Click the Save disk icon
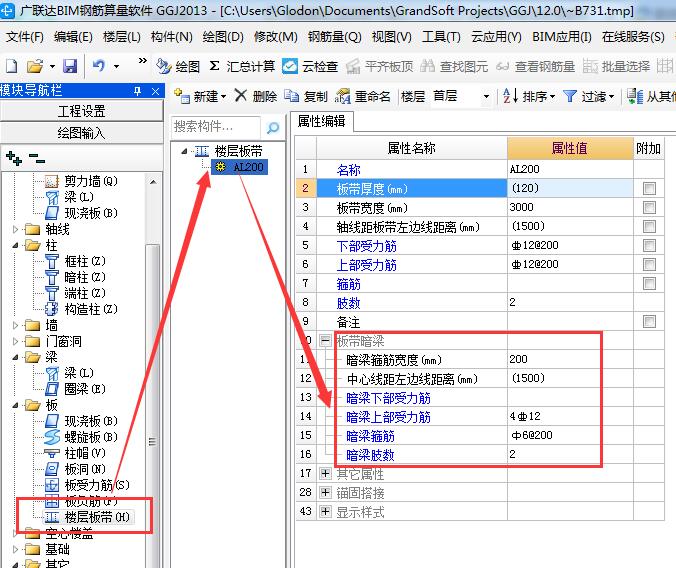 click(x=70, y=66)
